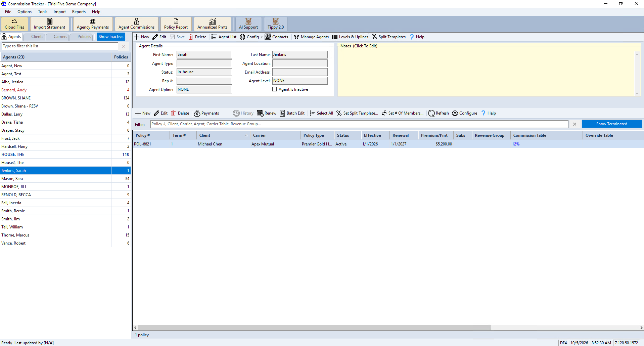Open Tippy 2.0 assistant
This screenshot has height=346, width=644.
(x=276, y=24)
